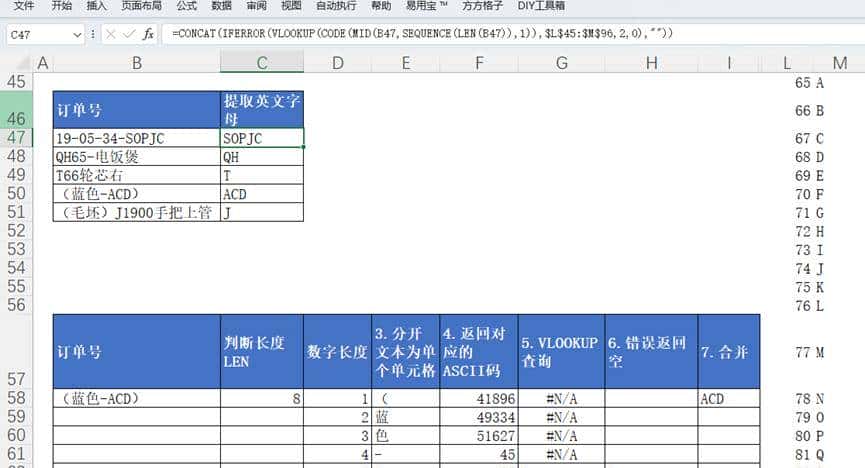
Task: Select column E header
Action: [x=405, y=63]
